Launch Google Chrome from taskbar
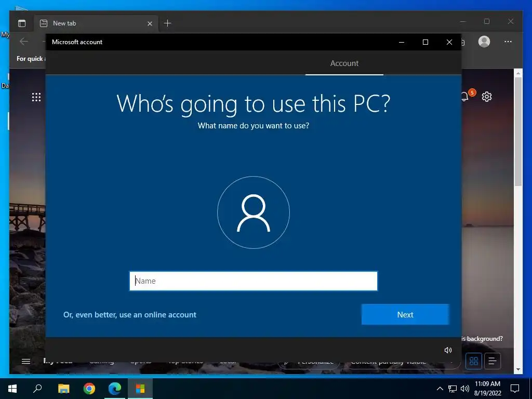This screenshot has width=532, height=399. click(89, 389)
